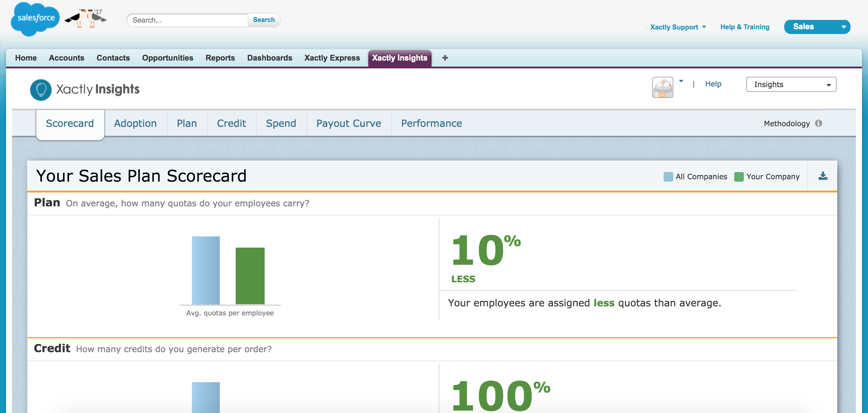Image resolution: width=868 pixels, height=413 pixels.
Task: Switch to the Payout Curve sub-tab
Action: (x=349, y=124)
